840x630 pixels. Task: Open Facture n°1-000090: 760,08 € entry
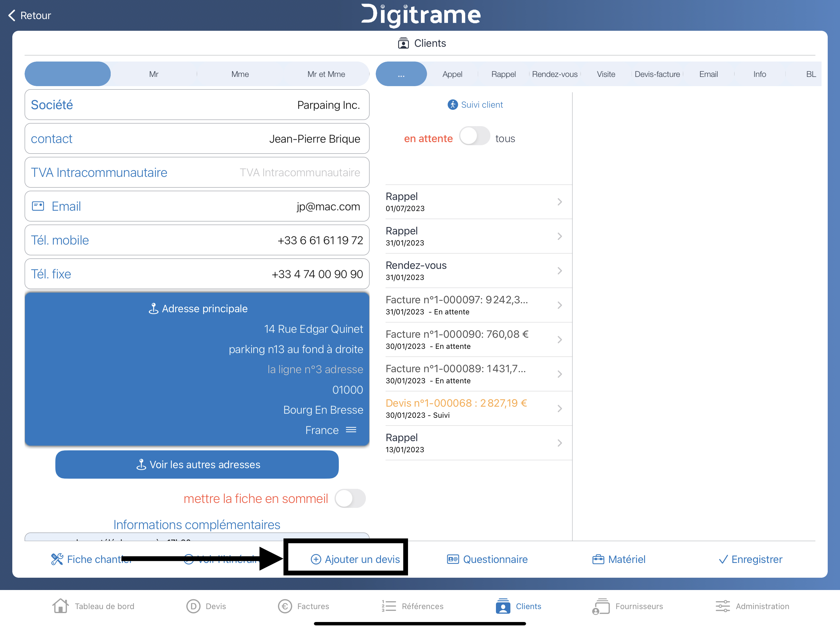pos(479,340)
